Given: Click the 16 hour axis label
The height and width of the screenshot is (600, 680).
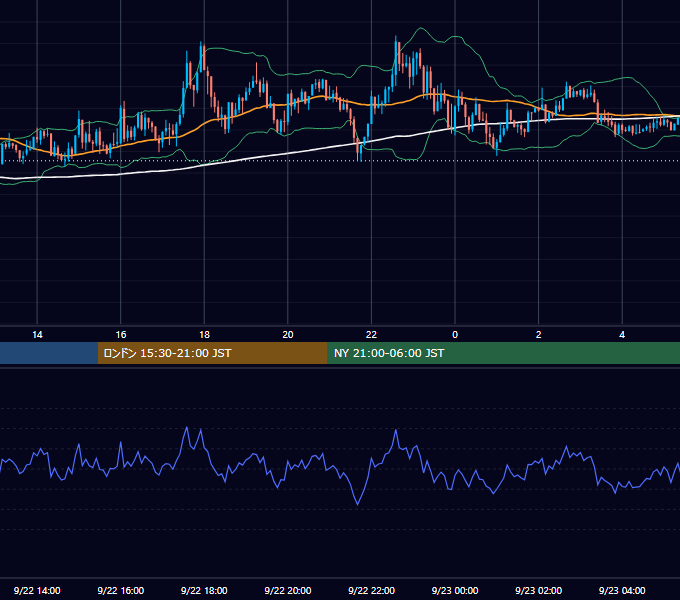Looking at the screenshot, I should click(x=121, y=335).
